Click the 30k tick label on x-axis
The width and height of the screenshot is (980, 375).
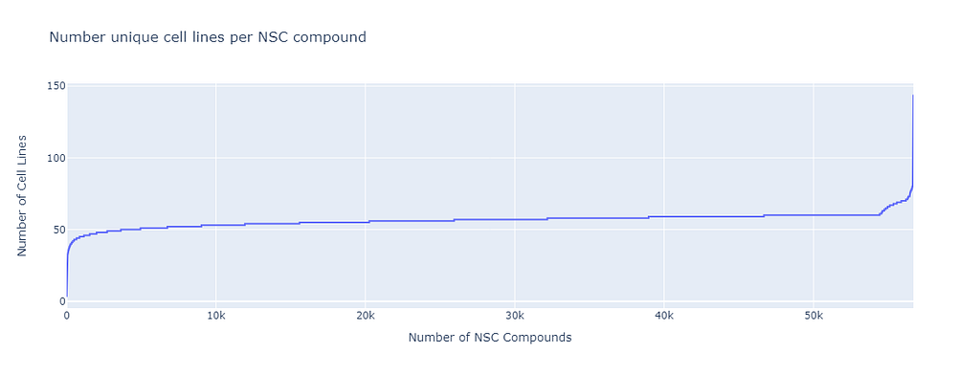515,316
